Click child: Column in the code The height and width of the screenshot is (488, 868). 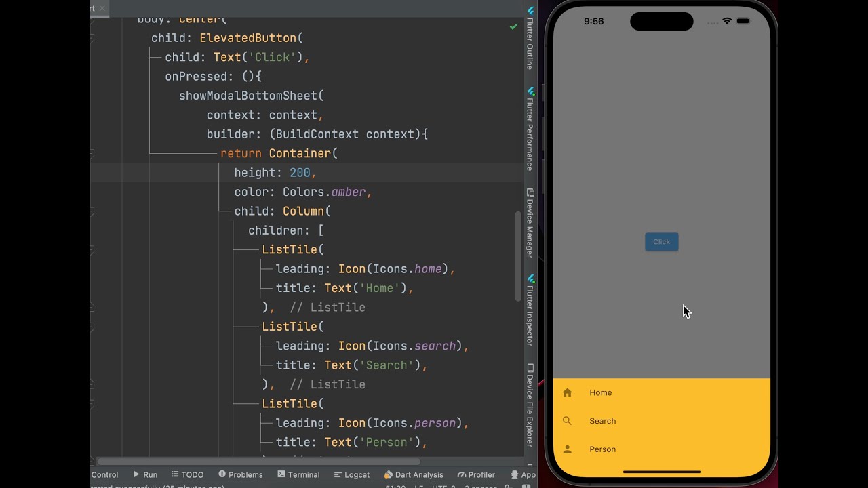coord(279,211)
